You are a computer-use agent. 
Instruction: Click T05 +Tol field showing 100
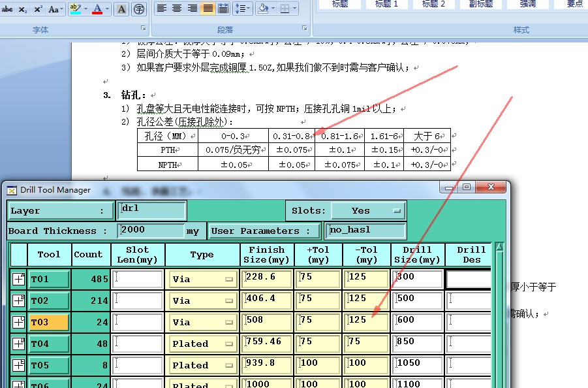click(318, 365)
